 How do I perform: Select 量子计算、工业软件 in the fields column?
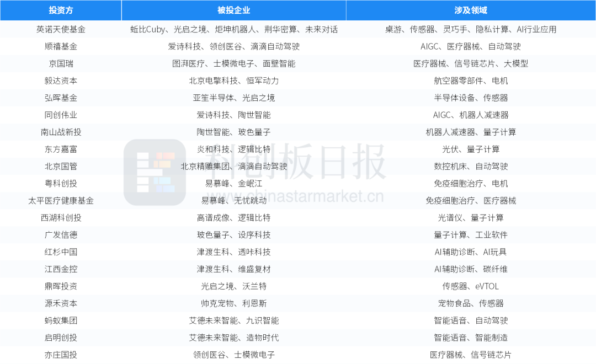(x=471, y=234)
